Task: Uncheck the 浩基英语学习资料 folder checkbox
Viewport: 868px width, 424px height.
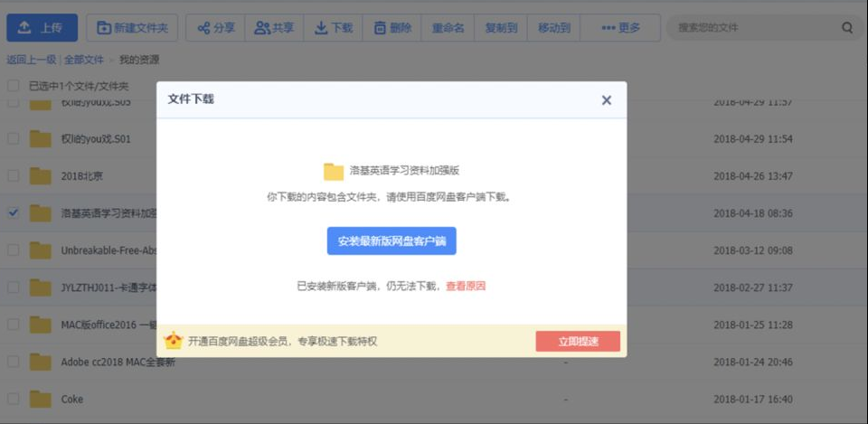Action: tap(13, 212)
